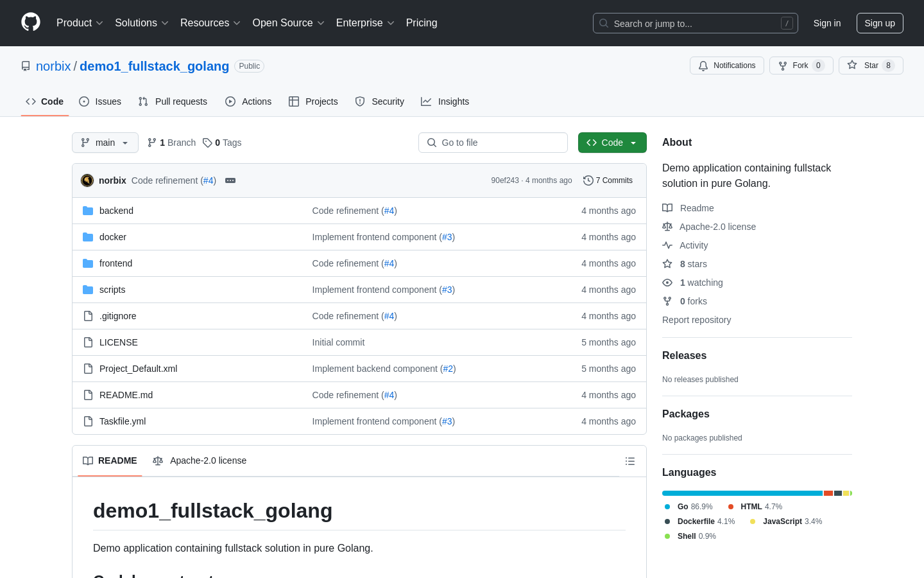Open the norbix owner profile link
Image resolution: width=924 pixels, height=578 pixels.
click(x=53, y=66)
